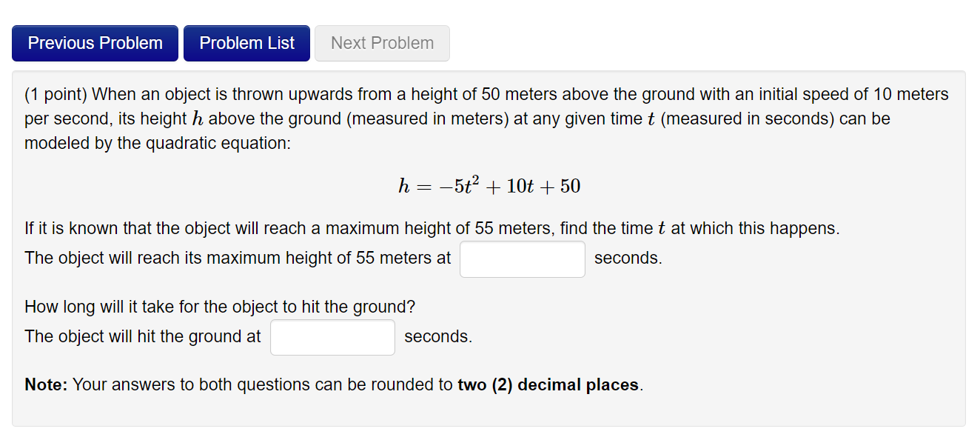This screenshot has height=440, width=980.
Task: Click the sentence beginning 'The object will reach'
Action: (237, 258)
